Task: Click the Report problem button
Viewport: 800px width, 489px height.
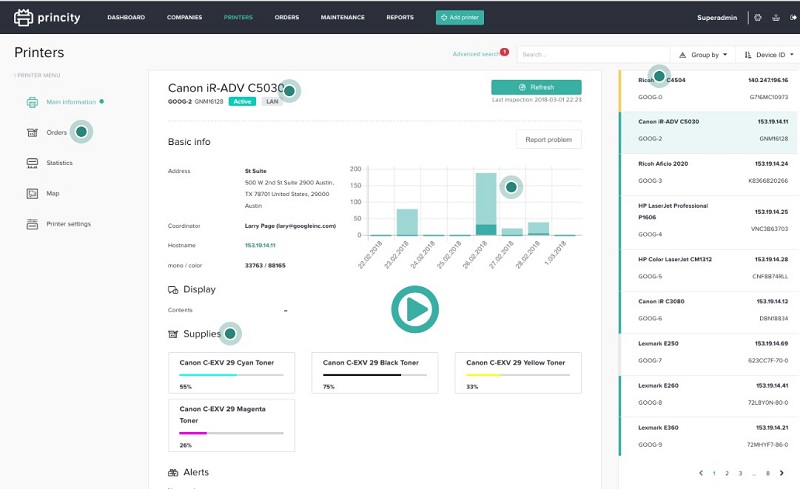Action: (548, 139)
